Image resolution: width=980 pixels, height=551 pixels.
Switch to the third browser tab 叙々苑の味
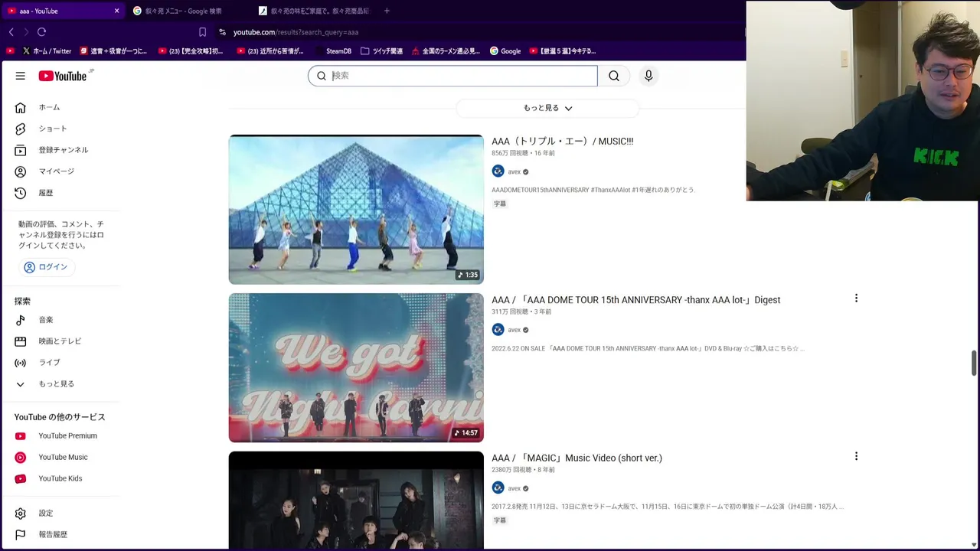pyautogui.click(x=314, y=11)
